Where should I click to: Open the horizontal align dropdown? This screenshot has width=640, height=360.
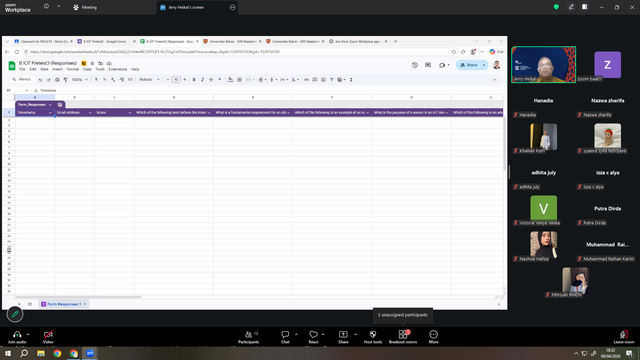click(x=262, y=80)
